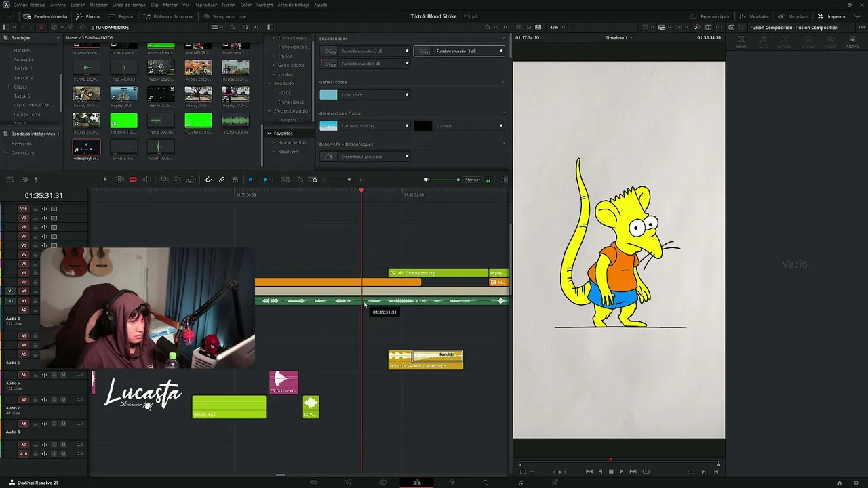Viewport: 868px width, 488px height.
Task: Collapse the Favoritos effects category
Action: pos(269,134)
